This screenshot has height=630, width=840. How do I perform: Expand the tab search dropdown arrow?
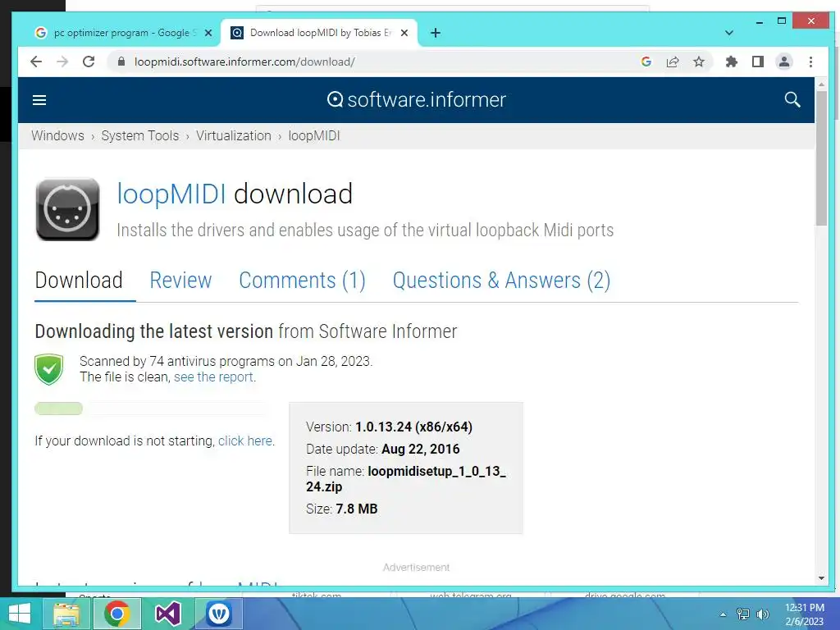point(728,33)
